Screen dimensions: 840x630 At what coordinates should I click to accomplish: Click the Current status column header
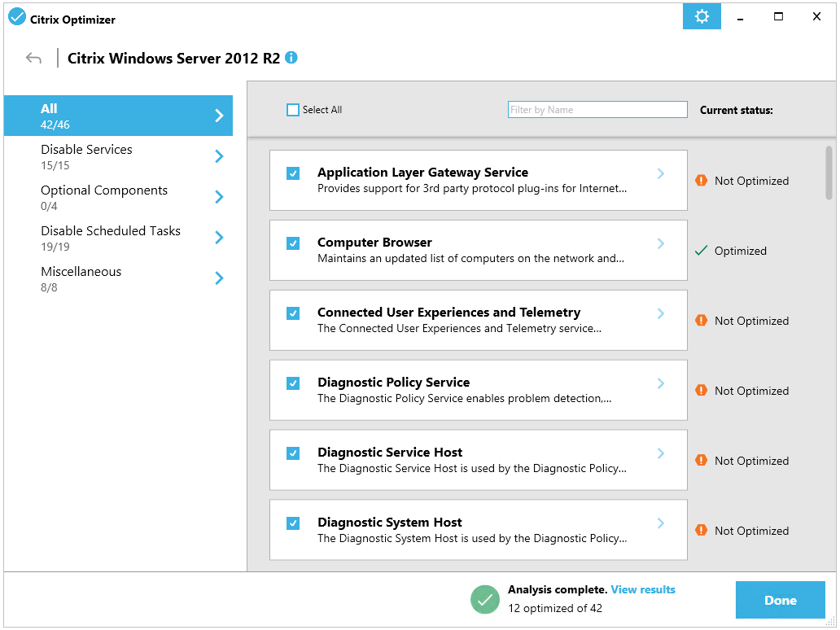736,111
